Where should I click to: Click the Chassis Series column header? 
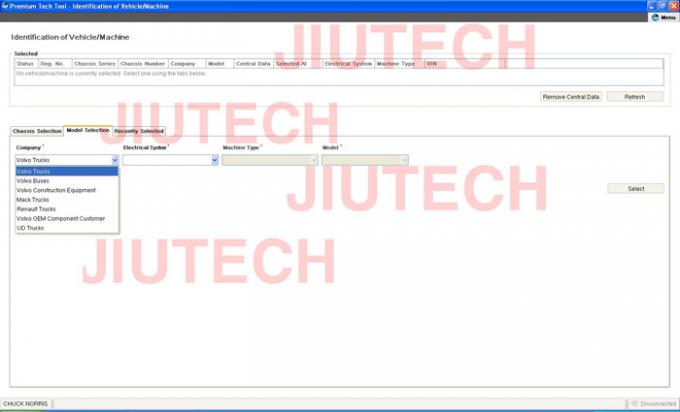95,64
